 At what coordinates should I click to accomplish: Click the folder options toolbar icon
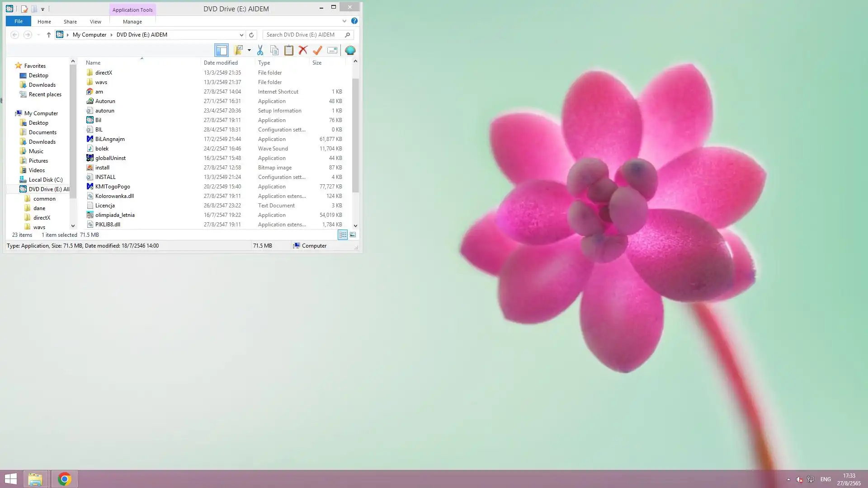(238, 50)
